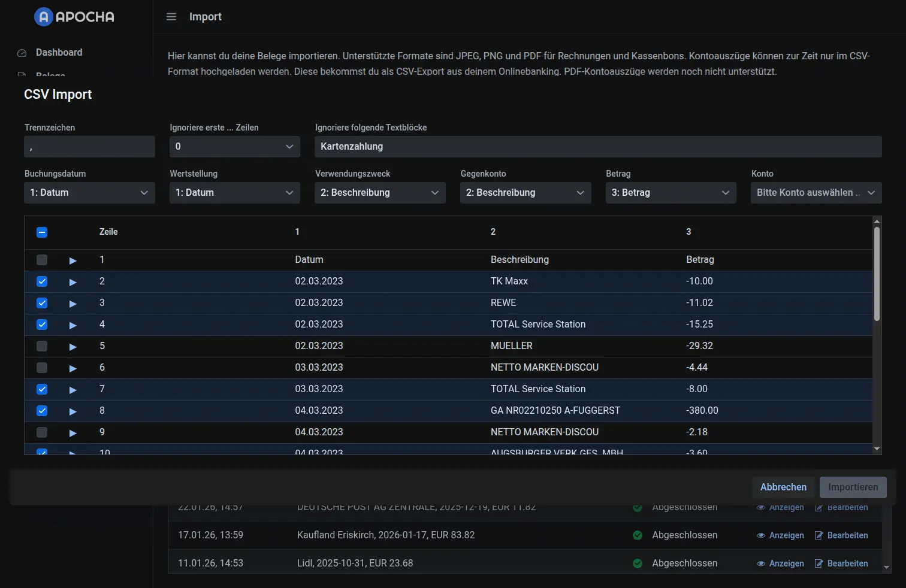Open the Konto auswählen dropdown
Viewport: 906px width, 588px height.
816,192
